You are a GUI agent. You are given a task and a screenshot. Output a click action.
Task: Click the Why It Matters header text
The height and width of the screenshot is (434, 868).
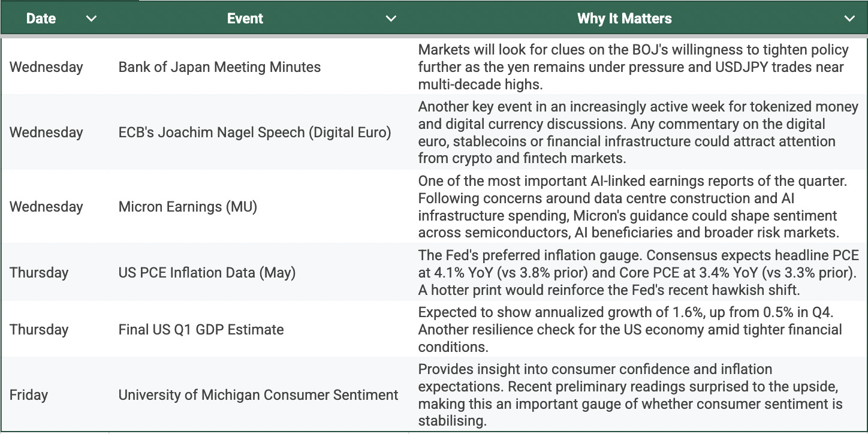[x=624, y=19]
